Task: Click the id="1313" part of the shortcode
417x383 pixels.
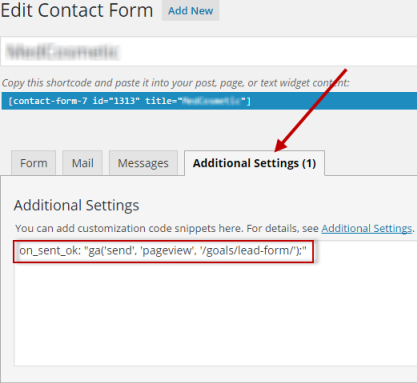Action: pyautogui.click(x=116, y=101)
